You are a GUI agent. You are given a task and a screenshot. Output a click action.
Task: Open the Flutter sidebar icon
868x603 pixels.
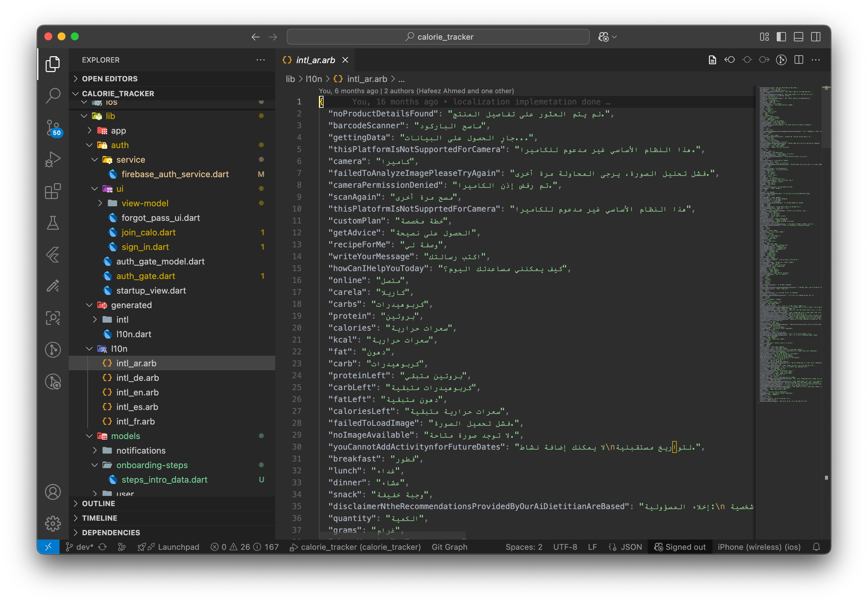click(53, 255)
